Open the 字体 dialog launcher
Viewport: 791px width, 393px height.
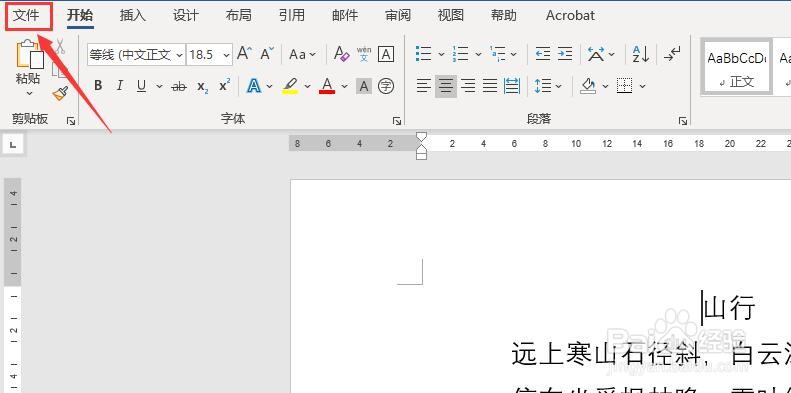click(x=397, y=121)
